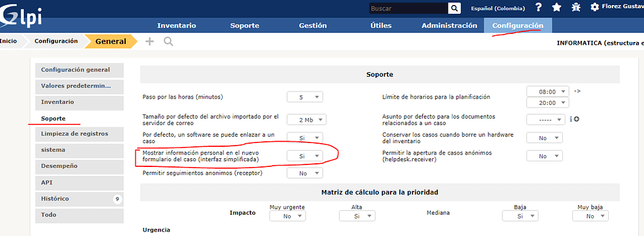Open the 20:00 end time dropdown
Image resolution: width=644 pixels, height=236 pixels.
pyautogui.click(x=548, y=103)
